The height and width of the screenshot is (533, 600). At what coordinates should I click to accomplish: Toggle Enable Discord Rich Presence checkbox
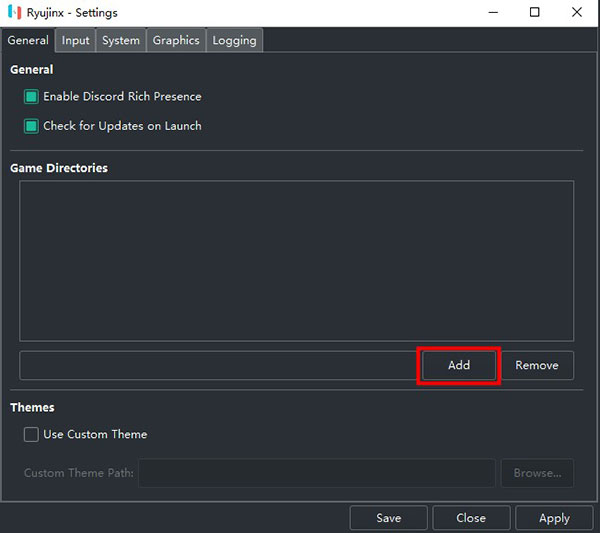pyautogui.click(x=31, y=96)
